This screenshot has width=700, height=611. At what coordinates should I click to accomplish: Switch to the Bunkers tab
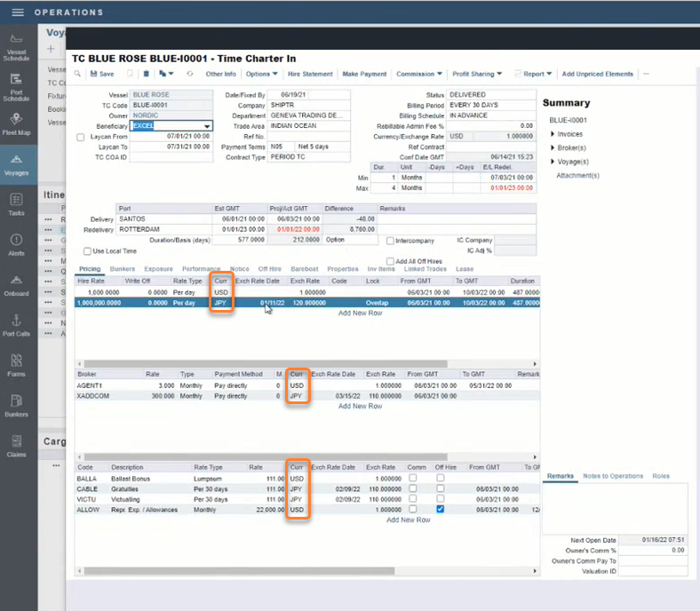122,269
